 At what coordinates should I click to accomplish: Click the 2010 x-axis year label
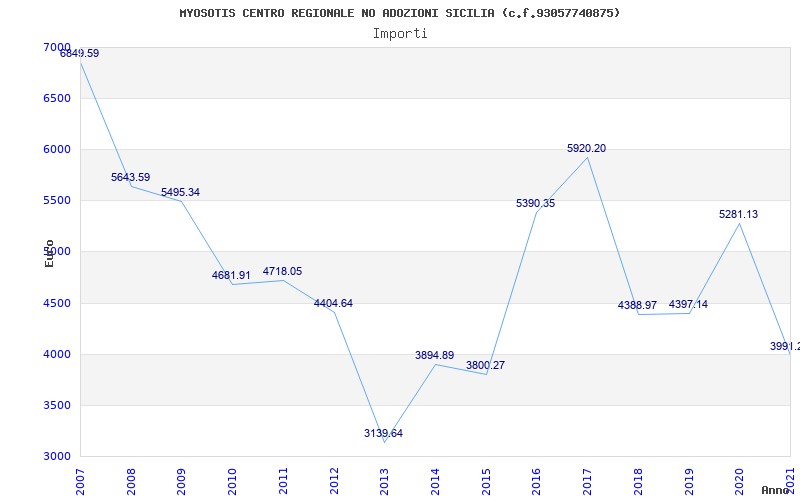tap(233, 482)
